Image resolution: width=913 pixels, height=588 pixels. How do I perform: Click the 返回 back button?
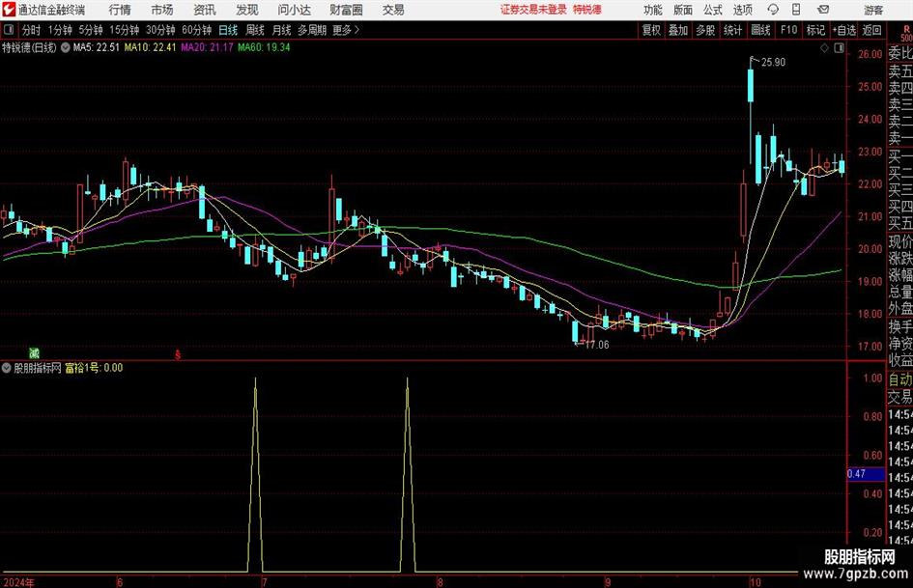[871, 30]
